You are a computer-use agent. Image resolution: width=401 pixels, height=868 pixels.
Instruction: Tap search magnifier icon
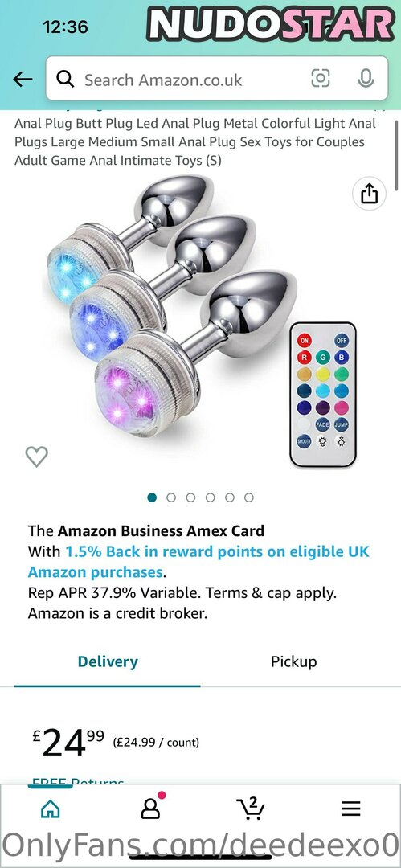65,80
